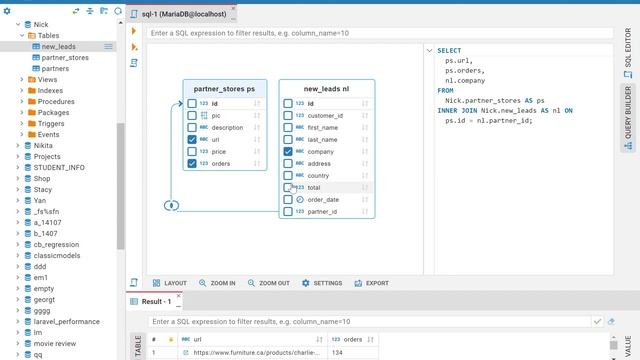Click the results grid vertical scrollbar

coord(613,345)
